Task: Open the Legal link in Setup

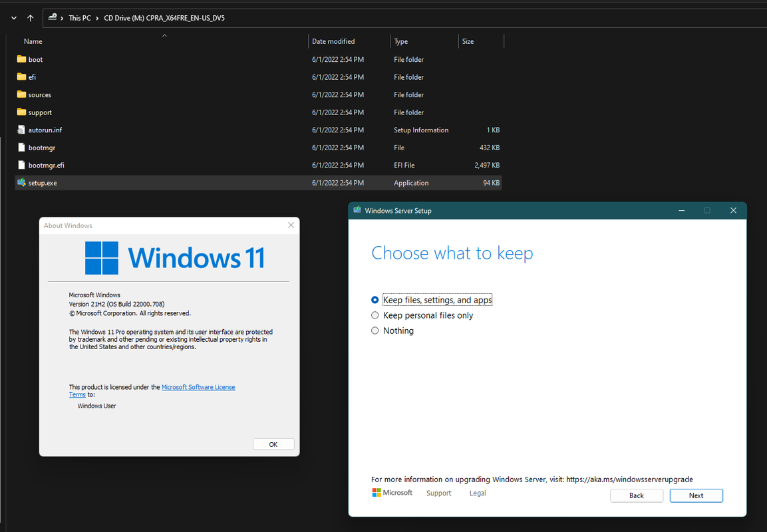Action: [x=478, y=493]
